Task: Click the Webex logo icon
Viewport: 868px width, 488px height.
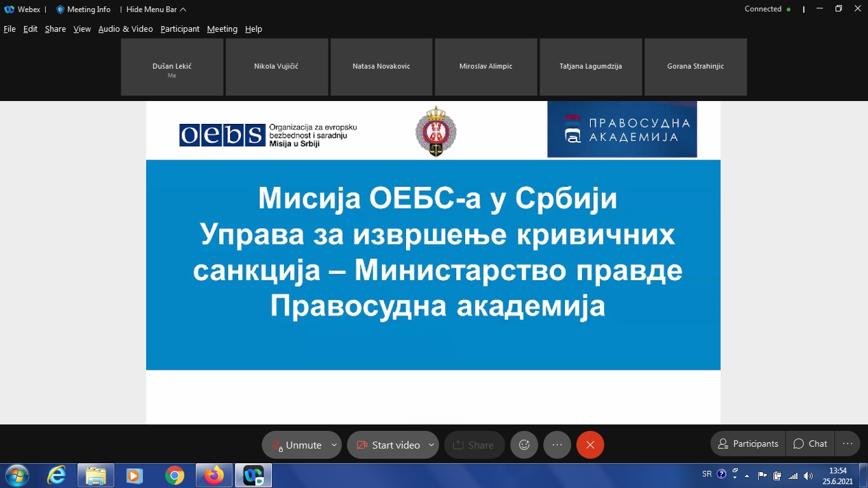Action: point(10,10)
